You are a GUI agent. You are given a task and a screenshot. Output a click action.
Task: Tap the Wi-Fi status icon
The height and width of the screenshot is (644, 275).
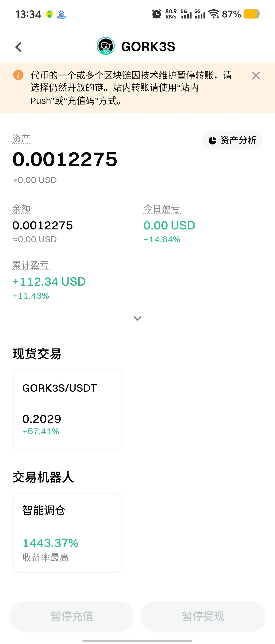214,14
